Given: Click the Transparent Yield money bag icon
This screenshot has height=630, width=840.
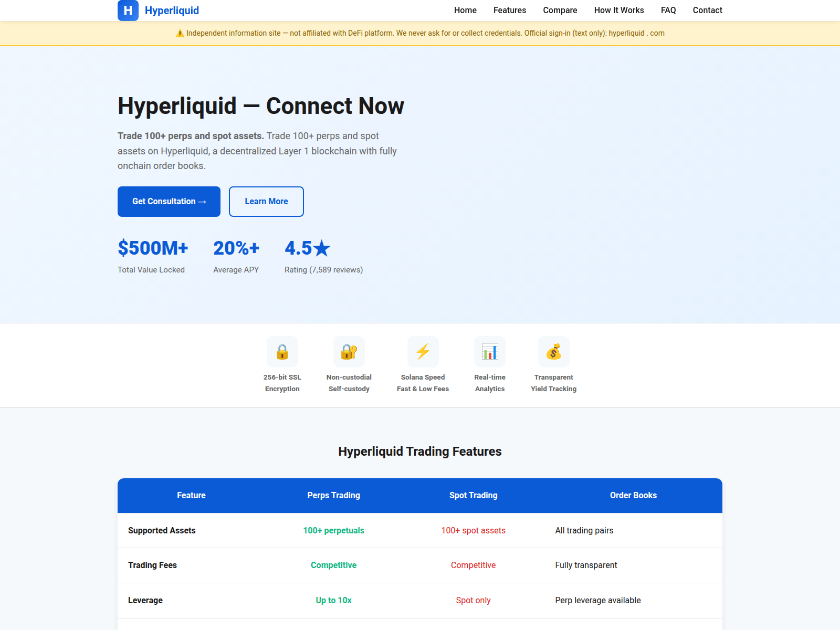Looking at the screenshot, I should (x=554, y=352).
